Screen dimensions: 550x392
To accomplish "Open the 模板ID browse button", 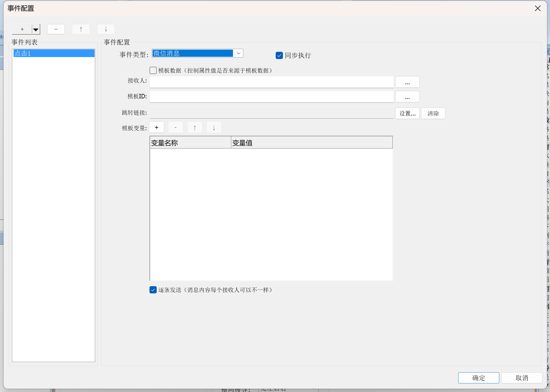I will pyautogui.click(x=407, y=97).
